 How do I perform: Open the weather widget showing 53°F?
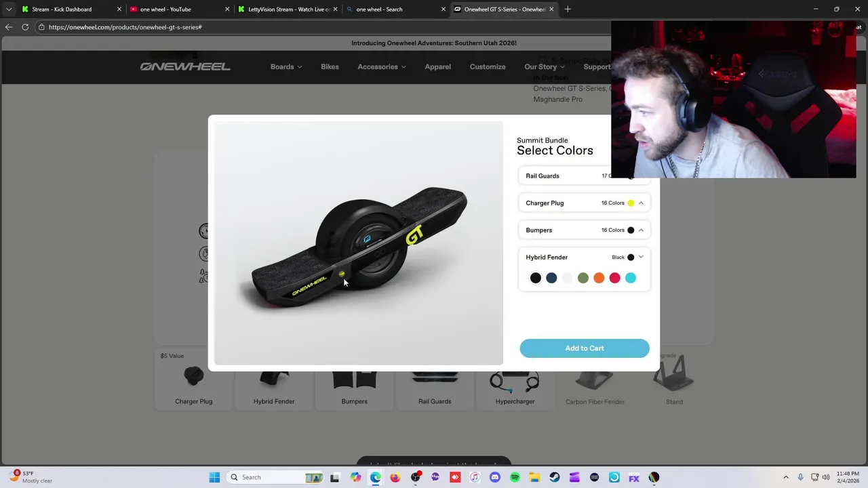coord(31,477)
